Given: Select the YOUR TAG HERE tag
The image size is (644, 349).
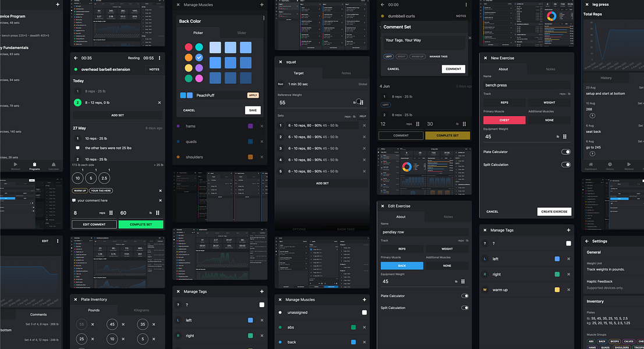Looking at the screenshot, I should click(x=101, y=191).
